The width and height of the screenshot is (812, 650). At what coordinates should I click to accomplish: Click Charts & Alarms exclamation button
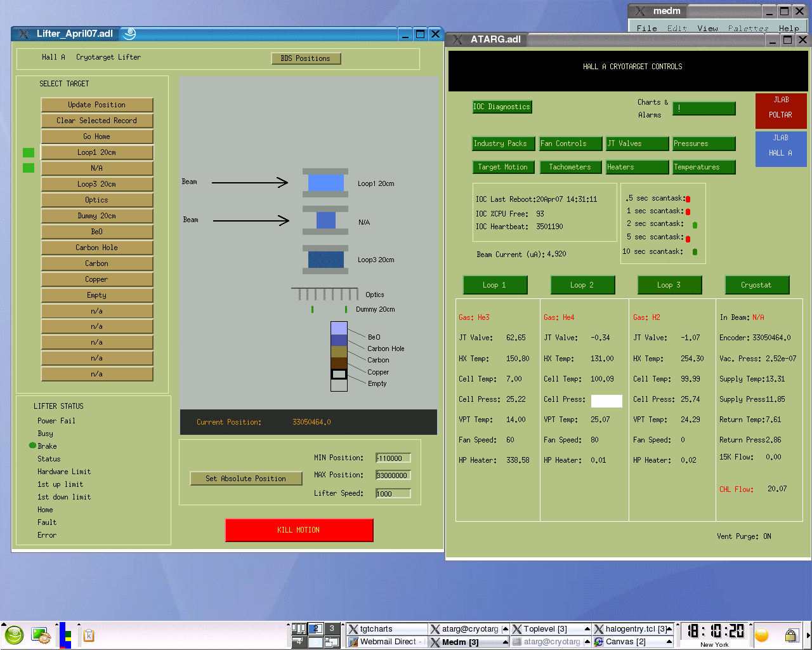pos(704,109)
